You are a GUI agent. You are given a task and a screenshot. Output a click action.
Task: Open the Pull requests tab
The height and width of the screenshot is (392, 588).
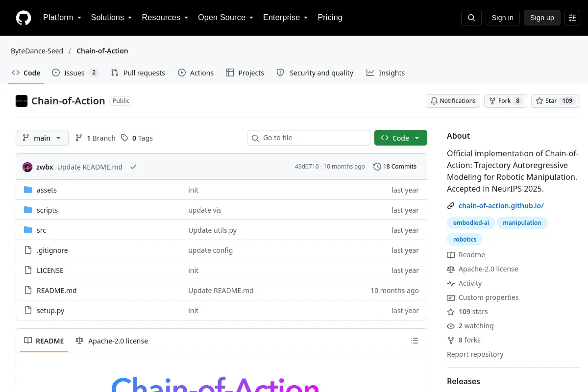tap(138, 73)
